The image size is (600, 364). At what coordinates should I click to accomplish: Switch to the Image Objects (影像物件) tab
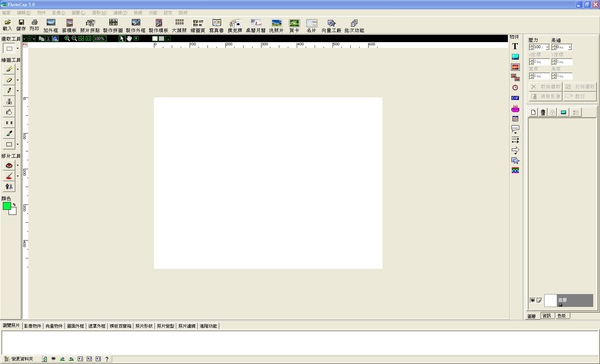[x=33, y=326]
